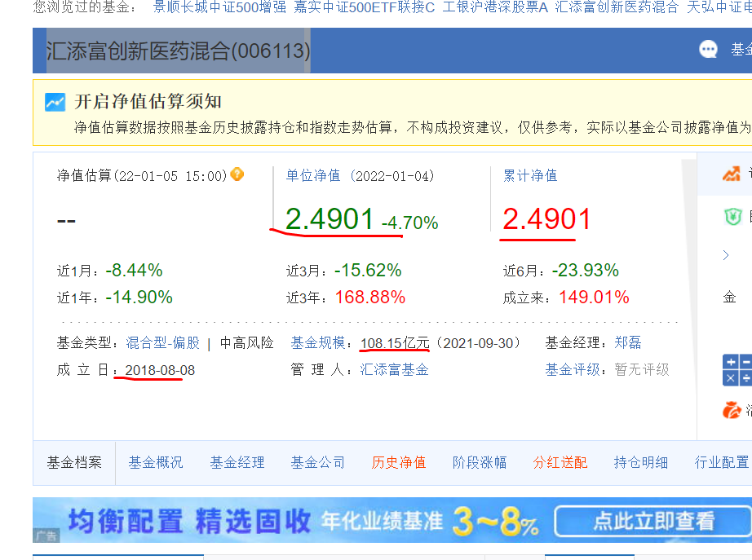Image resolution: width=752 pixels, height=560 pixels.
Task: Open the blue calculator icon in the sidebar
Action: (737, 370)
